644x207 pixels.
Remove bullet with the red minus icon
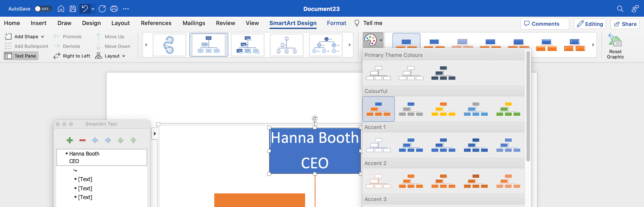click(82, 140)
